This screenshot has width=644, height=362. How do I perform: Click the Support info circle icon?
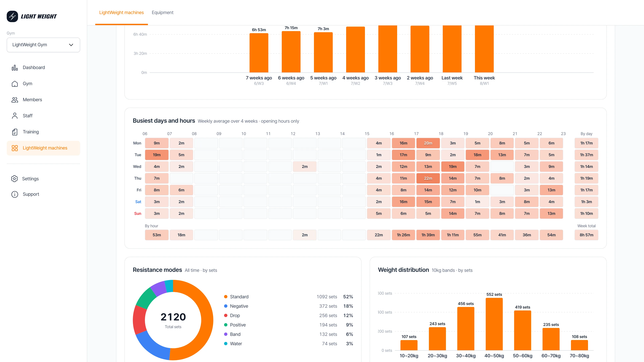[15, 194]
